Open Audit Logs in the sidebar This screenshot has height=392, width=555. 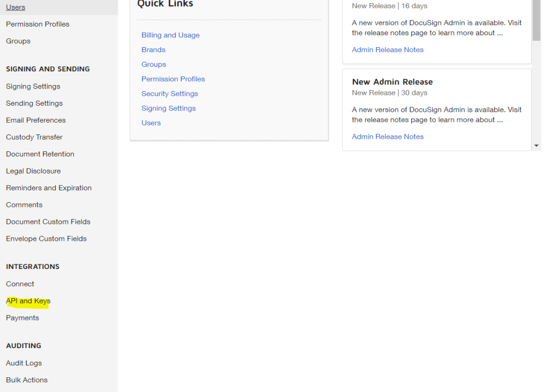point(24,363)
